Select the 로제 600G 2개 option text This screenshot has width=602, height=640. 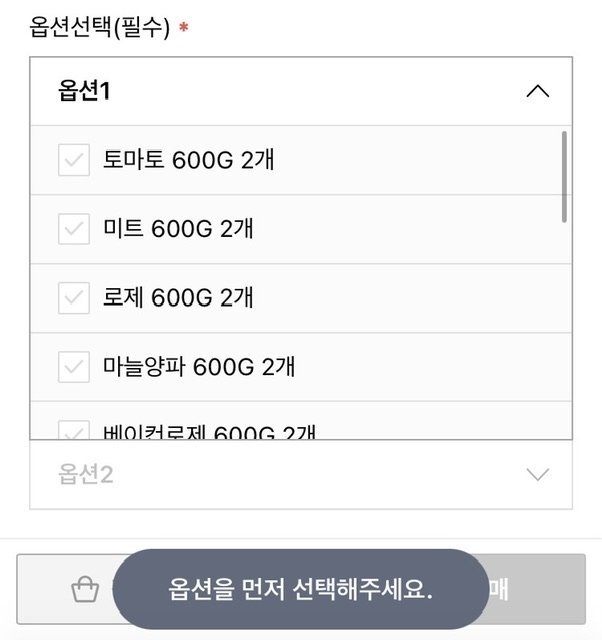click(x=178, y=298)
